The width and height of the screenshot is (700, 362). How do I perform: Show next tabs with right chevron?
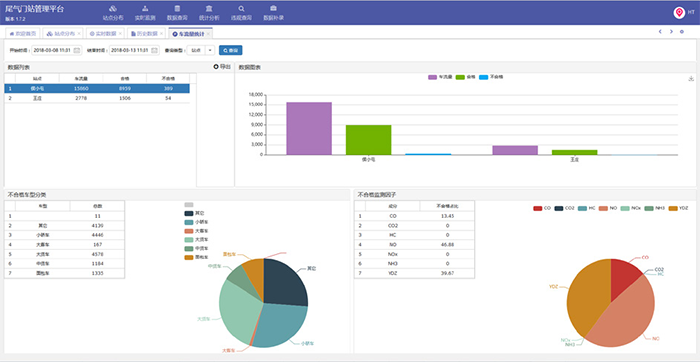click(671, 32)
